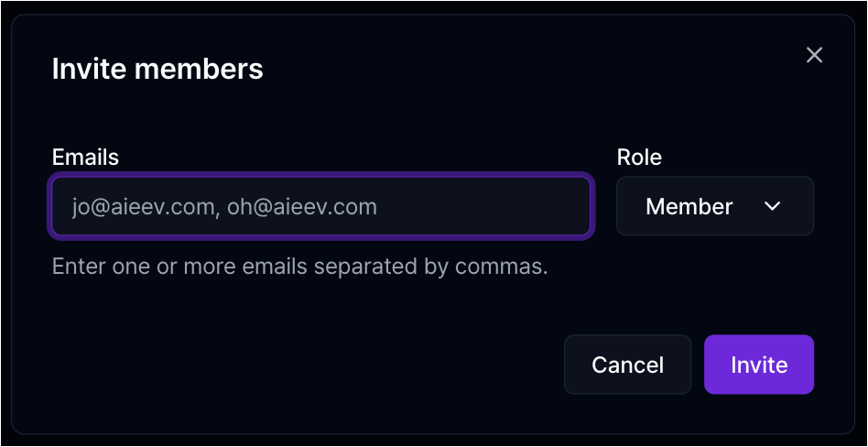
Task: Click the purple Invite button
Action: [759, 365]
